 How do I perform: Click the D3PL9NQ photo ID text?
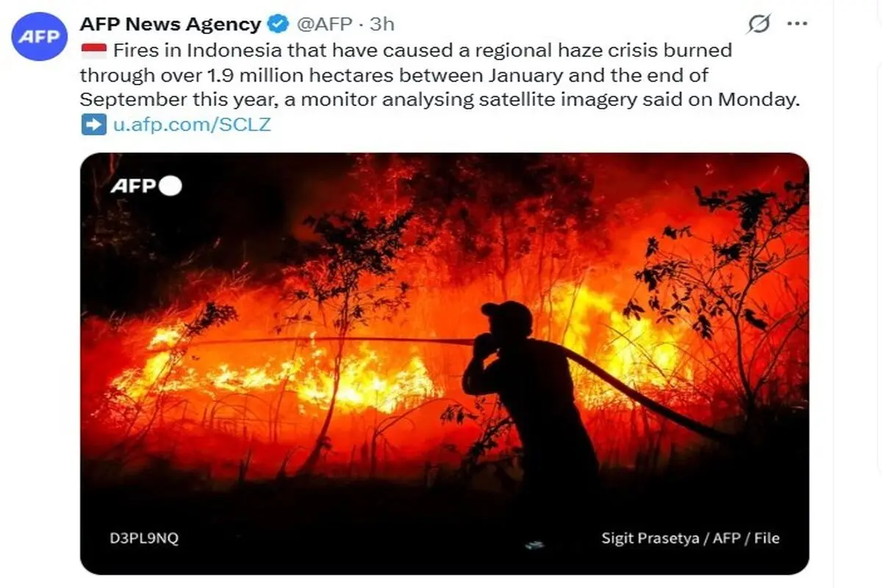(143, 538)
